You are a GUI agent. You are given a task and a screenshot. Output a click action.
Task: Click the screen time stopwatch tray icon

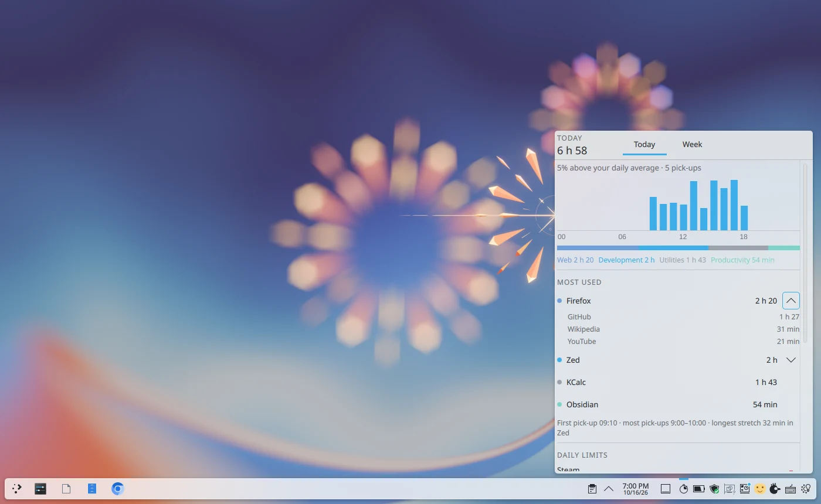(684, 489)
